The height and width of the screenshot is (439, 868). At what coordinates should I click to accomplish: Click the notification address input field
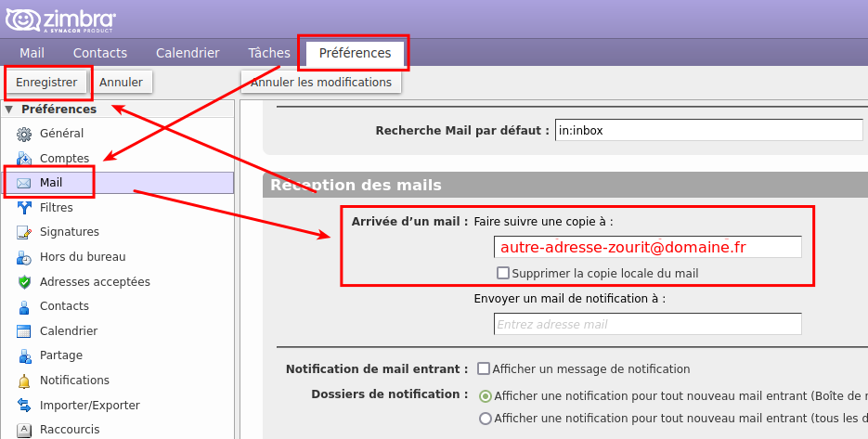(x=647, y=324)
